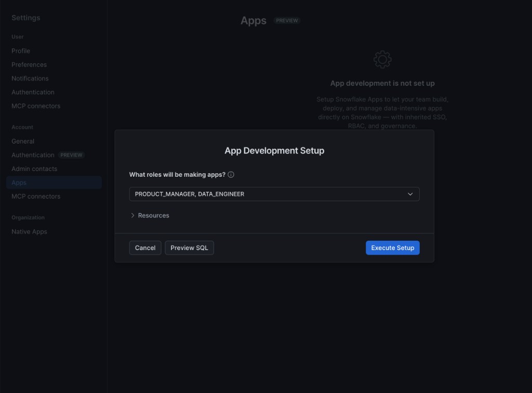532x393 pixels.
Task: Open User Authentication settings
Action: (33, 93)
